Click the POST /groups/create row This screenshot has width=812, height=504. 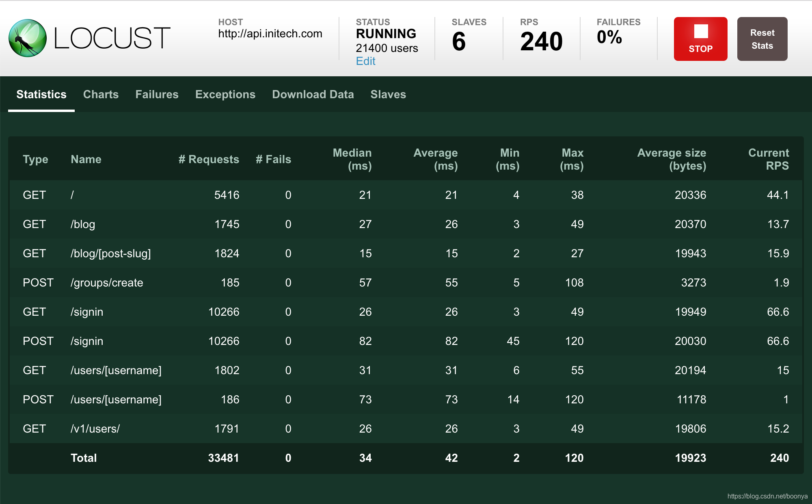coord(106,283)
